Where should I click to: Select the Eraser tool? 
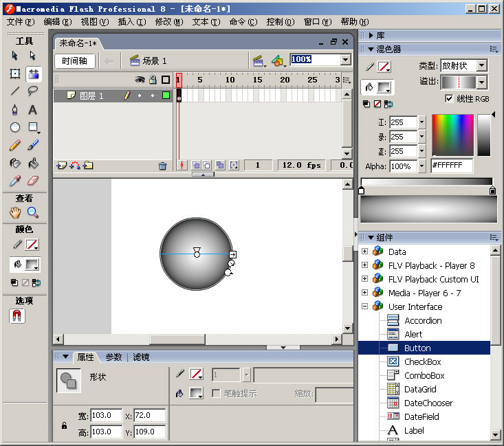(33, 181)
